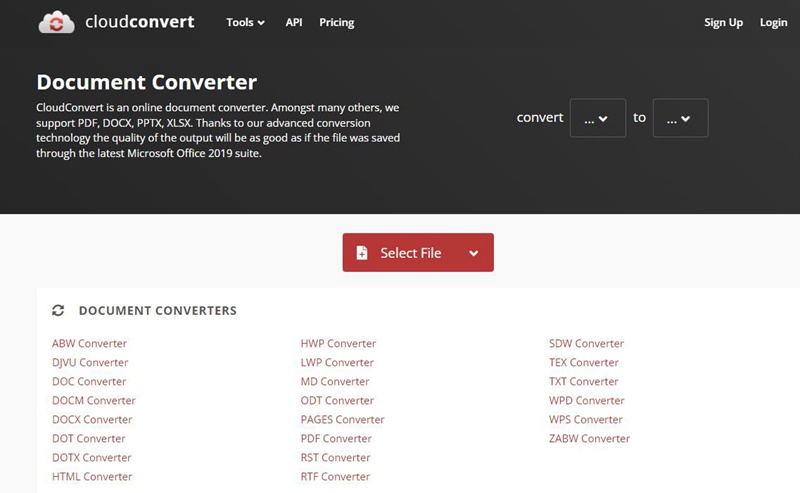Screen dimensions: 800x493
Task: Click the Login link
Action: coord(773,22)
